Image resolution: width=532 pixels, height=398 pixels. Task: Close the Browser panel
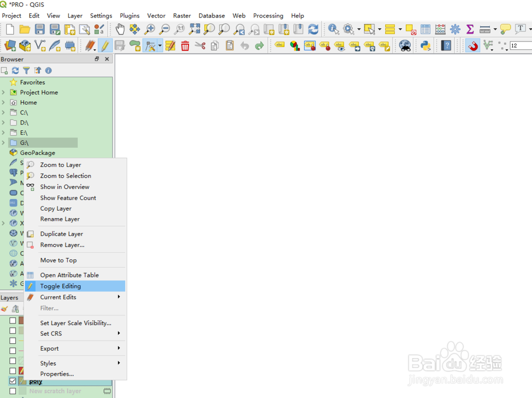tap(107, 59)
